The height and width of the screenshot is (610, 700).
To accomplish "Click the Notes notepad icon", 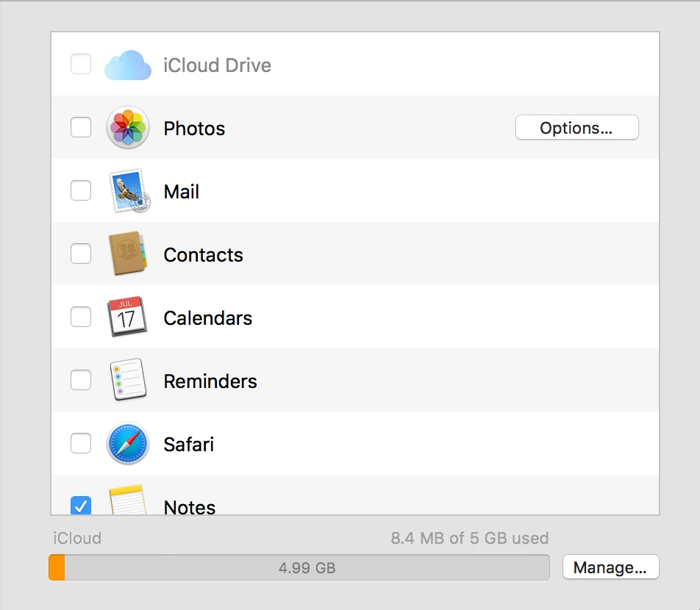I will coord(128,500).
